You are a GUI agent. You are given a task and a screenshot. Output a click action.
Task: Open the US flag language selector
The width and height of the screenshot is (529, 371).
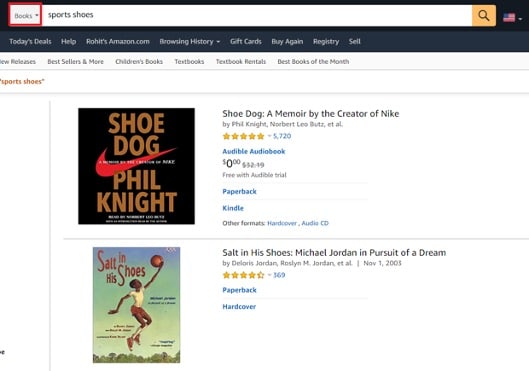pos(512,18)
